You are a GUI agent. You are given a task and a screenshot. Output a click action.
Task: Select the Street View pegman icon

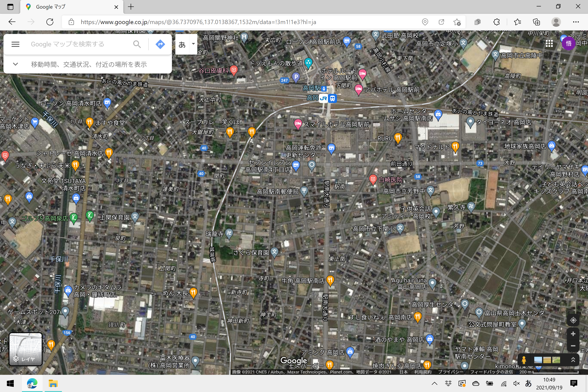(524, 360)
